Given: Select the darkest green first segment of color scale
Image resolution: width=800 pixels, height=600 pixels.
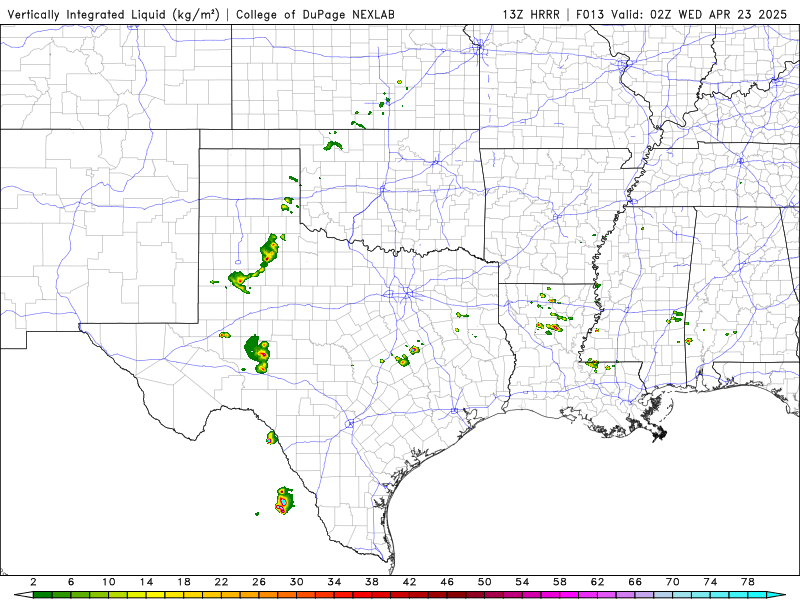Looking at the screenshot, I should [42, 595].
